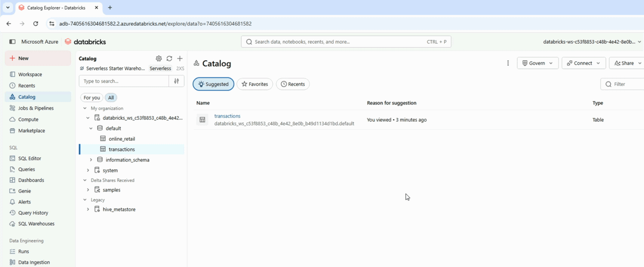Image resolution: width=644 pixels, height=267 pixels.
Task: Close the Catalog Explorer browser tab
Action: point(96,8)
